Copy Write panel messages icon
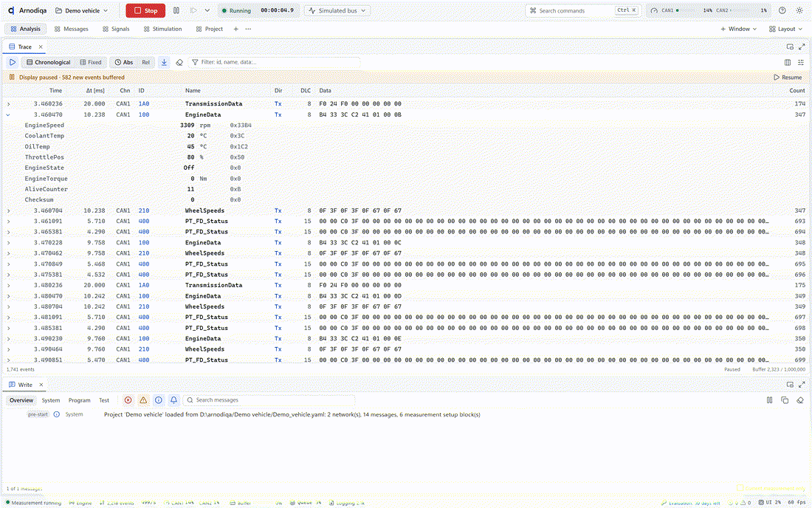 click(x=785, y=400)
